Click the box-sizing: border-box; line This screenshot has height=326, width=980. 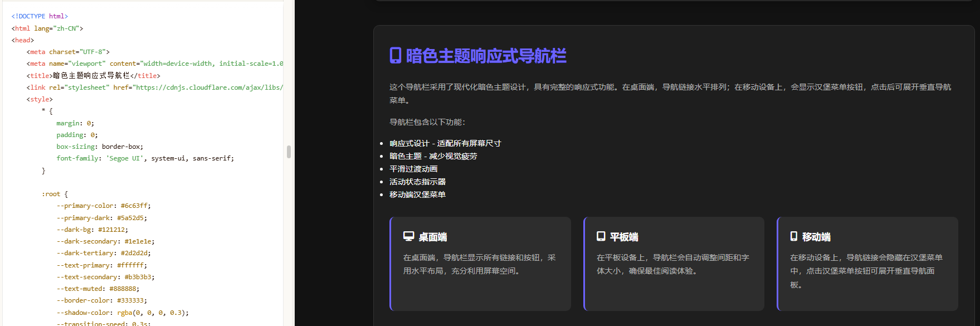pyautogui.click(x=100, y=147)
